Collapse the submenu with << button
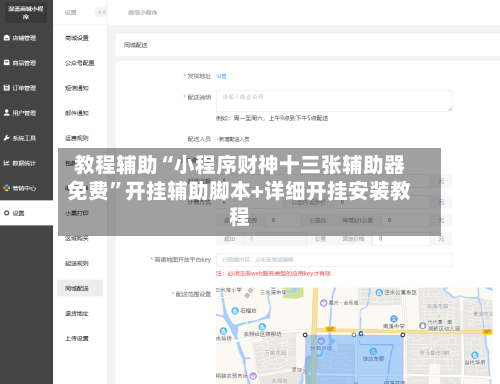 [x=102, y=12]
